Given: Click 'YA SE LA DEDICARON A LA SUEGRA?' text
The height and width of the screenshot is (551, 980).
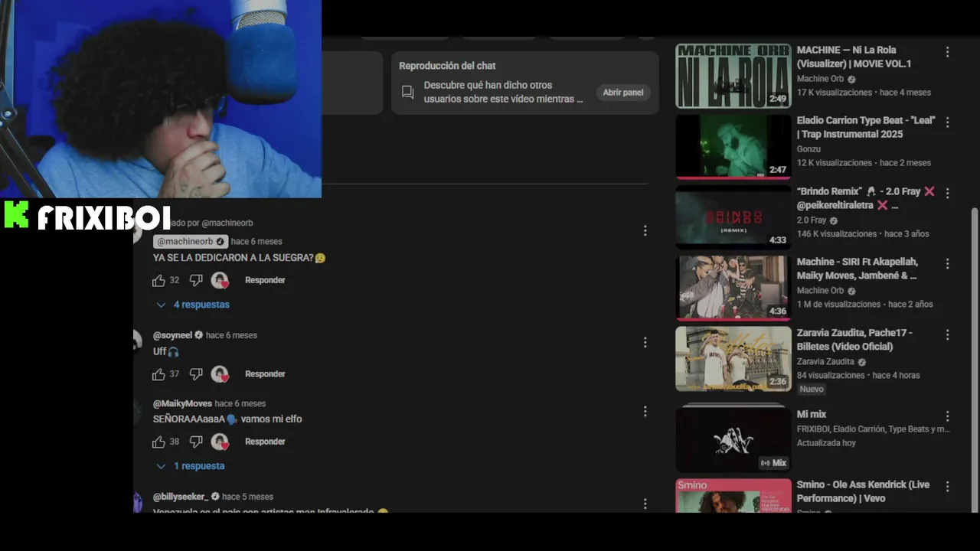Looking at the screenshot, I should point(234,258).
